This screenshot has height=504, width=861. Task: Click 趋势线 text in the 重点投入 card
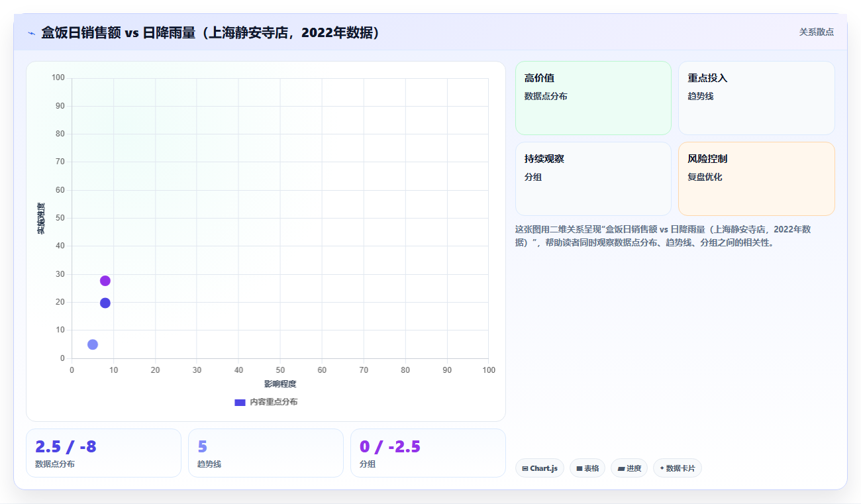[x=701, y=96]
